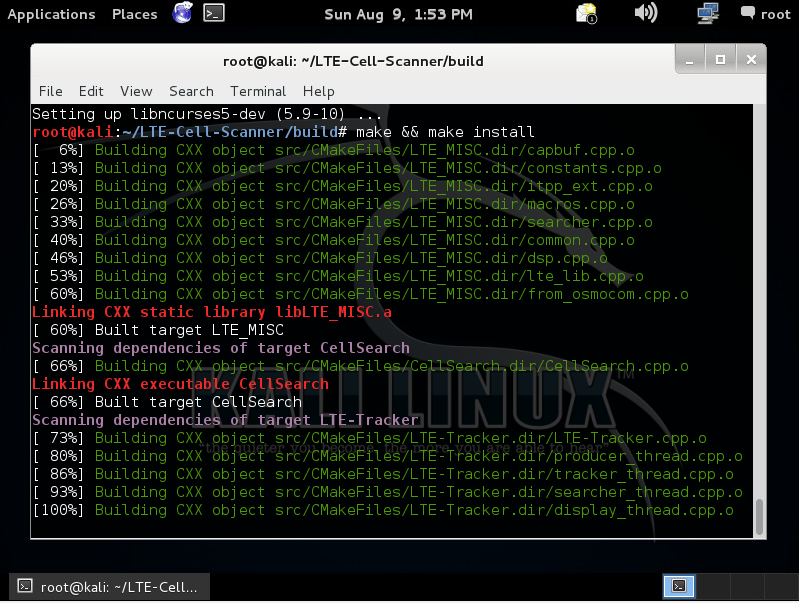Open the Edit menu in terminal
Image resolution: width=799 pixels, height=603 pixels.
pyautogui.click(x=91, y=91)
